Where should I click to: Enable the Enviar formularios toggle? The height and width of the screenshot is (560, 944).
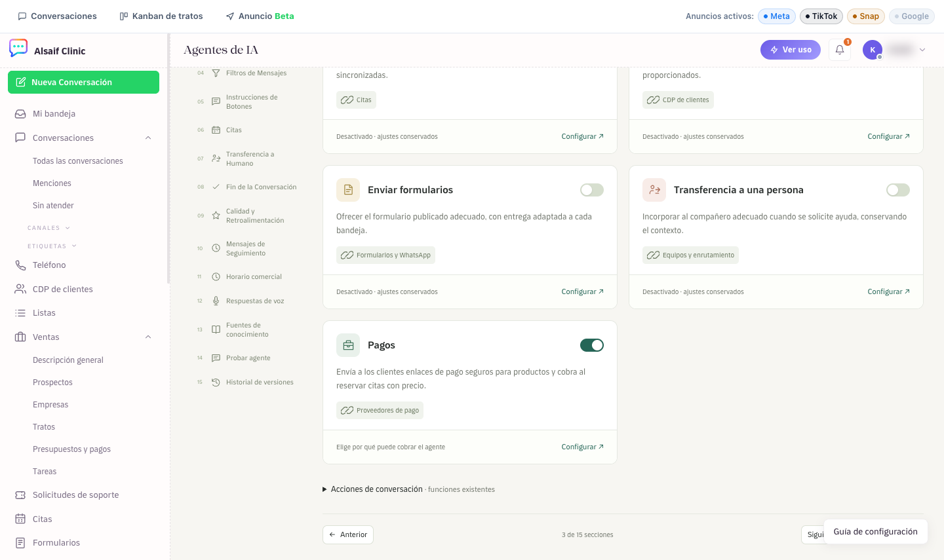click(592, 190)
